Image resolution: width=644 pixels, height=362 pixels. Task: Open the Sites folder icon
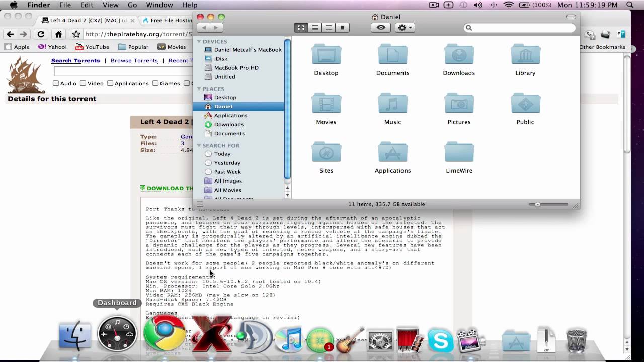(x=326, y=152)
